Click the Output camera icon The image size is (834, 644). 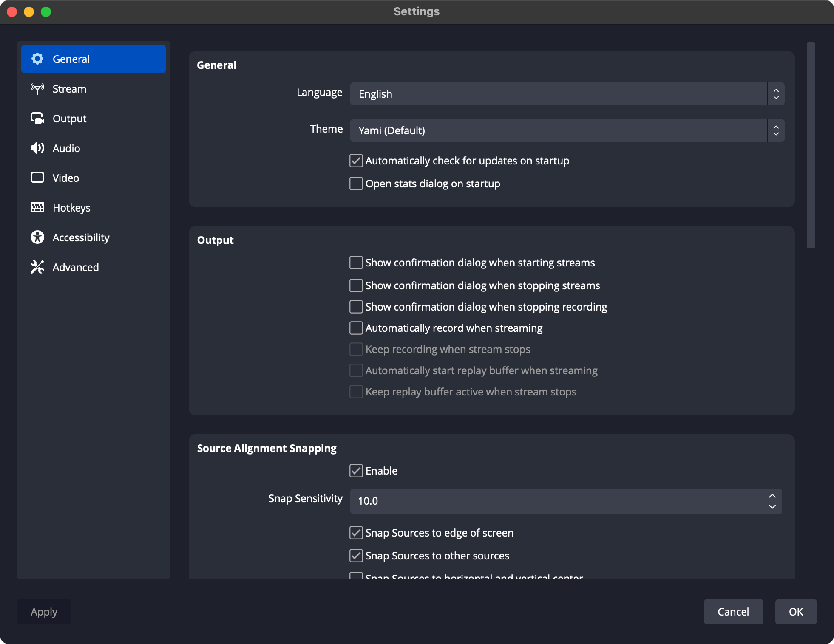click(x=37, y=119)
